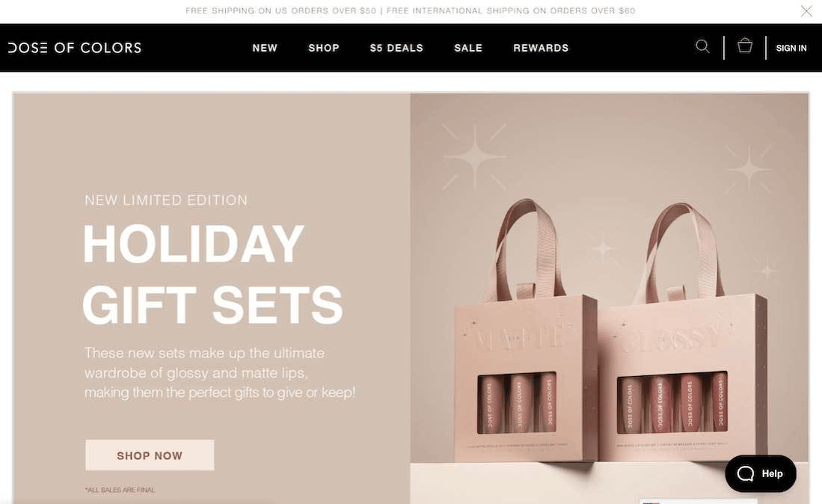This screenshot has width=822, height=504.
Task: Select the Matte gift set box image
Action: pos(527,330)
